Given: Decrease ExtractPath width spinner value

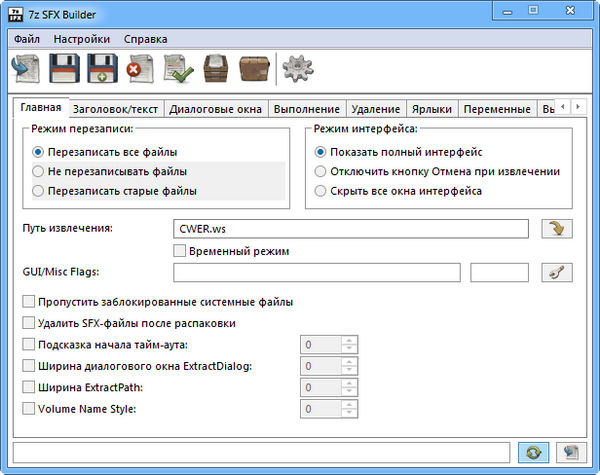Looking at the screenshot, I should pos(349,392).
